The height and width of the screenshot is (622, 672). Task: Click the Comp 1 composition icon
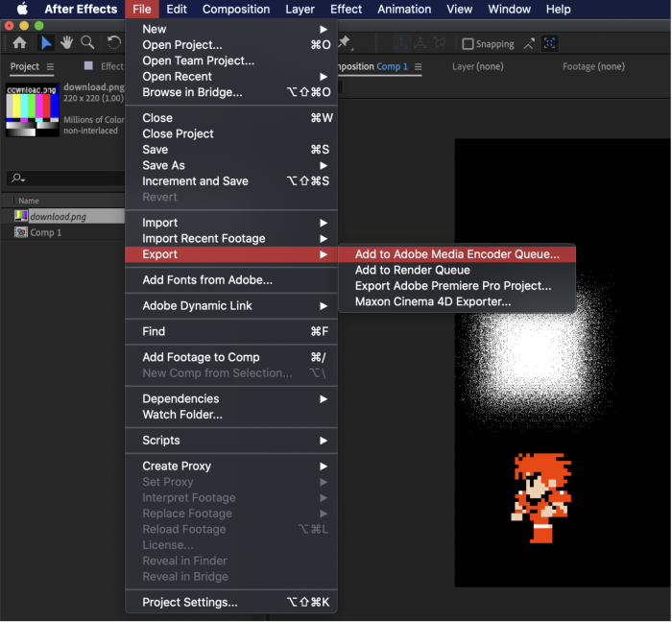21,232
